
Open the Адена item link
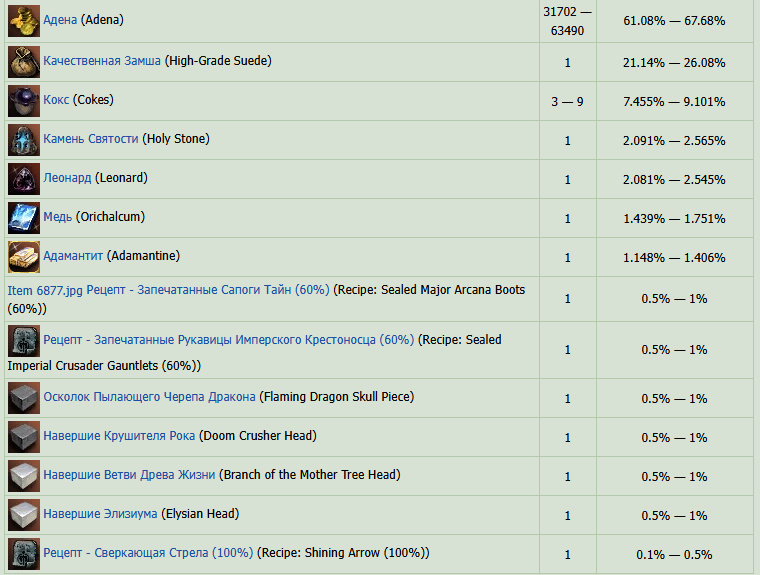60,20
